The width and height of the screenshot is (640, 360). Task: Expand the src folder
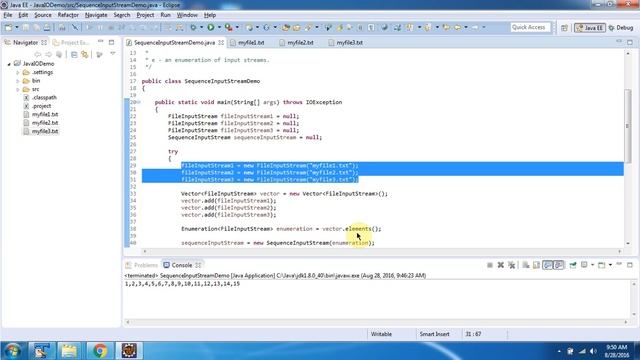pyautogui.click(x=18, y=89)
